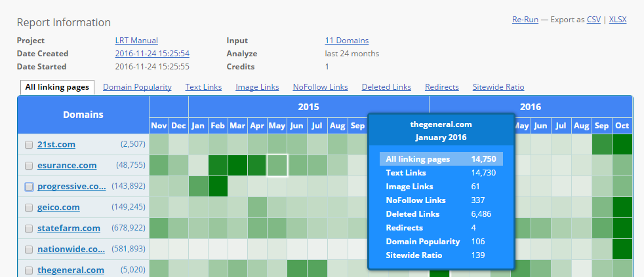Switch to the Sitewide Ratio tab
This screenshot has width=644, height=277.
coord(498,87)
